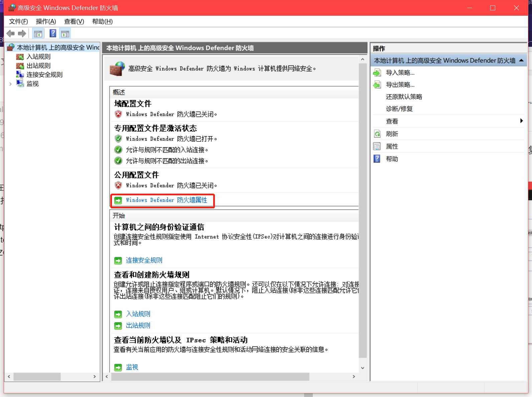Open the 操作(A) menu
The image size is (532, 397).
click(46, 21)
